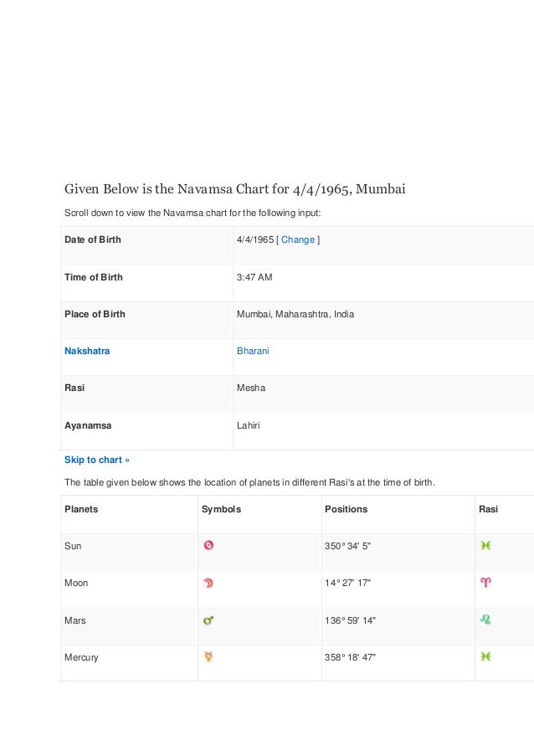The width and height of the screenshot is (534, 756).
Task: Select the Ayanamsa value Lahiri
Action: (x=249, y=425)
